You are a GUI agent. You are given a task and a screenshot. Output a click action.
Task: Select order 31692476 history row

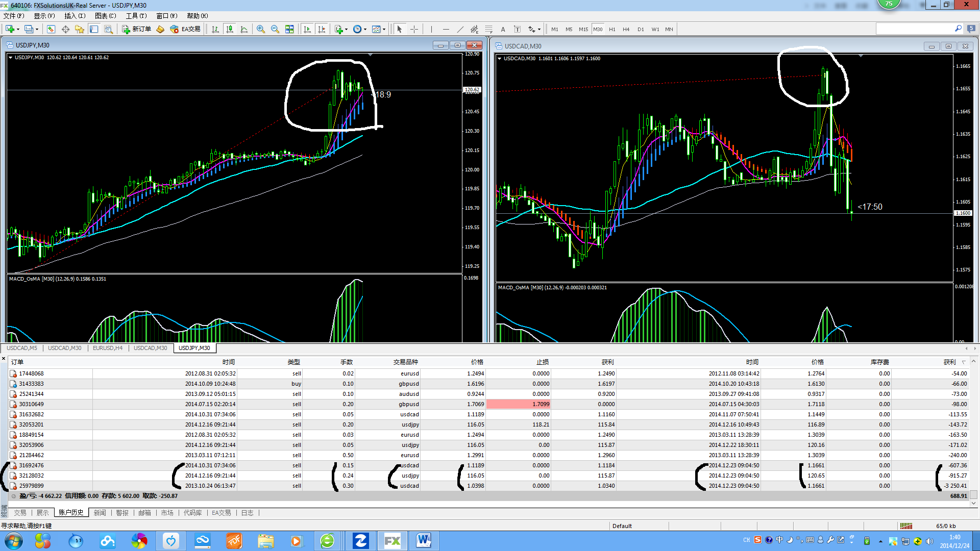pos(31,465)
